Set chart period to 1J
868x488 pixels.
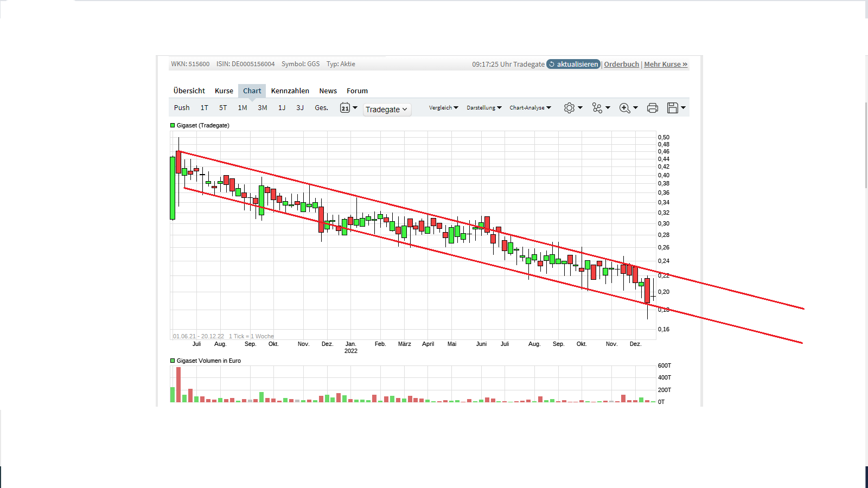pos(282,108)
